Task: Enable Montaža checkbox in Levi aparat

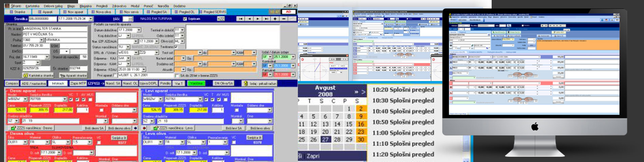Action: (237, 110)
